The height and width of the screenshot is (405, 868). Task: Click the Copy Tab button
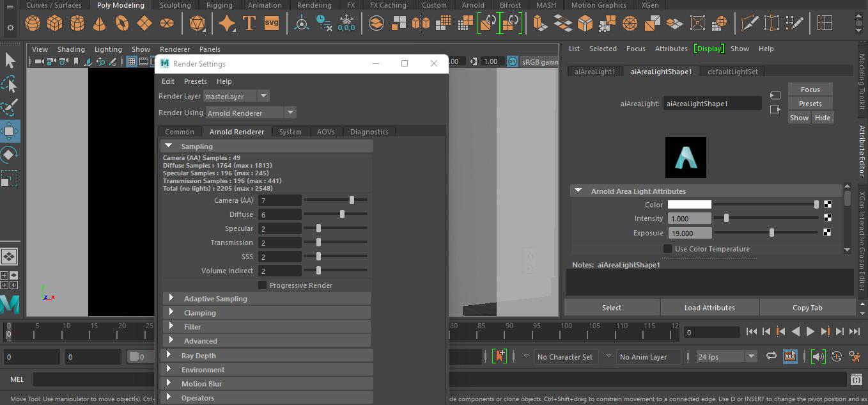click(807, 307)
